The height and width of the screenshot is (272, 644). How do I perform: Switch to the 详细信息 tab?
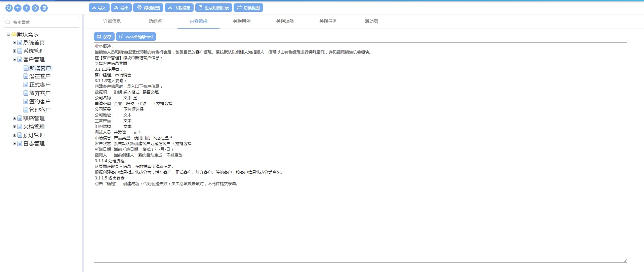point(112,21)
